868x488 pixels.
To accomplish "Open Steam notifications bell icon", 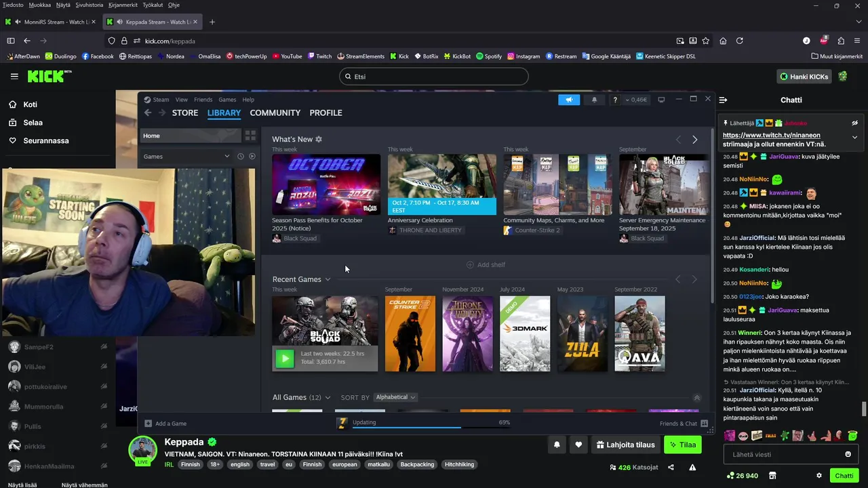I will click(x=595, y=100).
